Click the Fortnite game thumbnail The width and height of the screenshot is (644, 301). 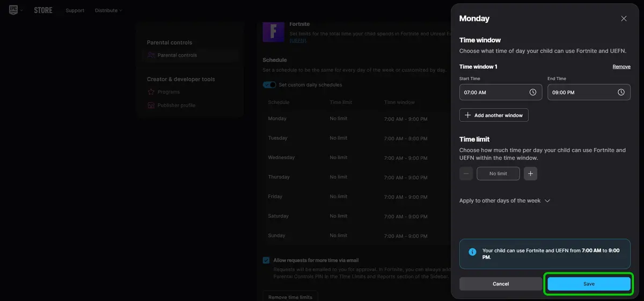pos(273,31)
